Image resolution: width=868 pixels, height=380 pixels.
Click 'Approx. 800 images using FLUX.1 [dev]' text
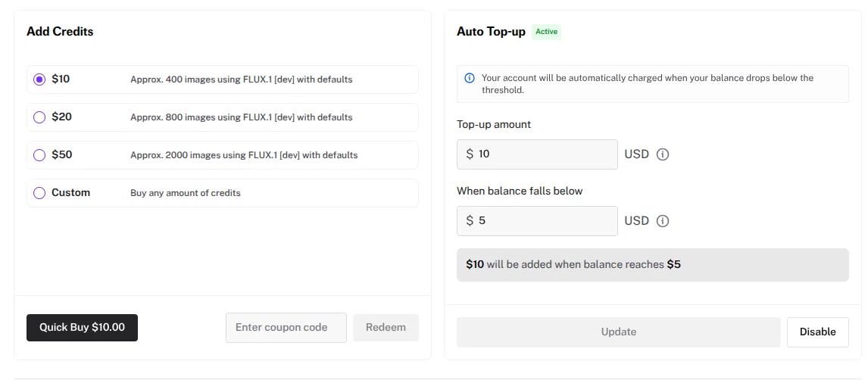tap(242, 117)
